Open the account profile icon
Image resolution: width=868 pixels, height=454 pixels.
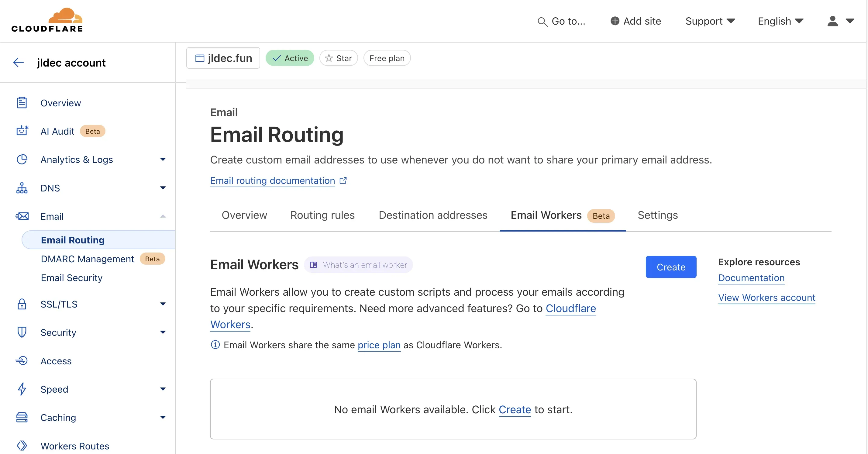(x=832, y=21)
